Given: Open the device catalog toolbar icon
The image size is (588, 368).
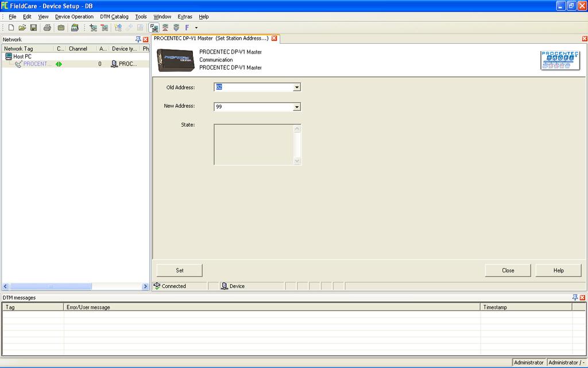Looking at the screenshot, I should 75,28.
